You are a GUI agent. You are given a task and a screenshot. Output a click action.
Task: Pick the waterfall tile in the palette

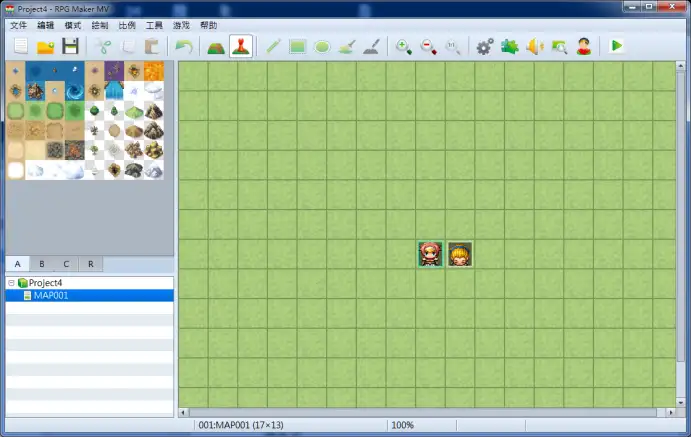[114, 91]
